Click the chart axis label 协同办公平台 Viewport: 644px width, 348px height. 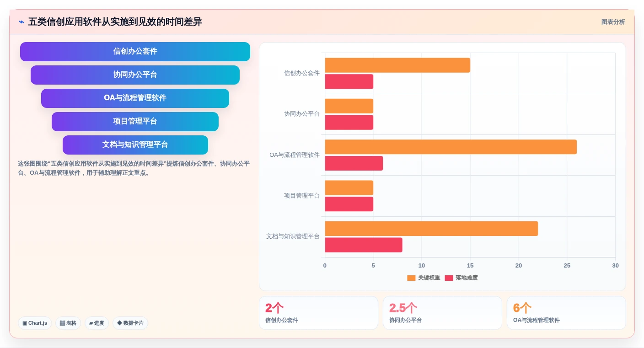[x=302, y=114]
